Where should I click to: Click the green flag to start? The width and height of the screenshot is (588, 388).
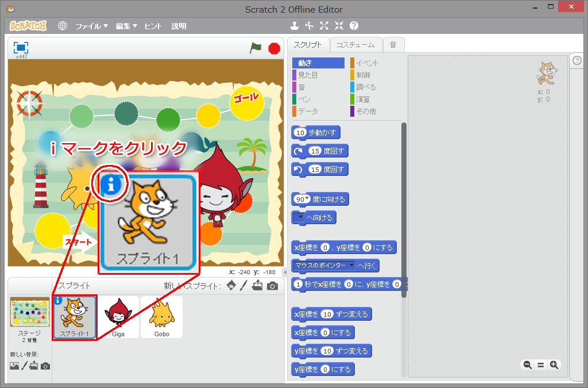pos(256,48)
